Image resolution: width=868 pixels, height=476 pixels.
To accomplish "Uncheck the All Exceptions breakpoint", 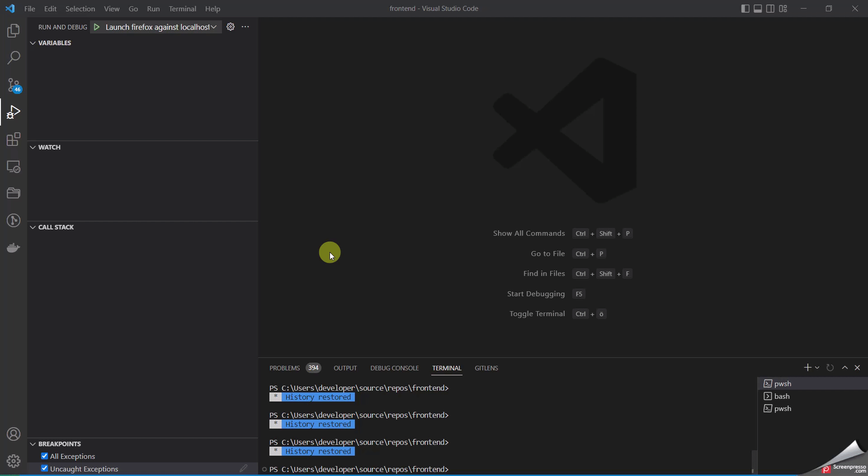I will coord(44,456).
